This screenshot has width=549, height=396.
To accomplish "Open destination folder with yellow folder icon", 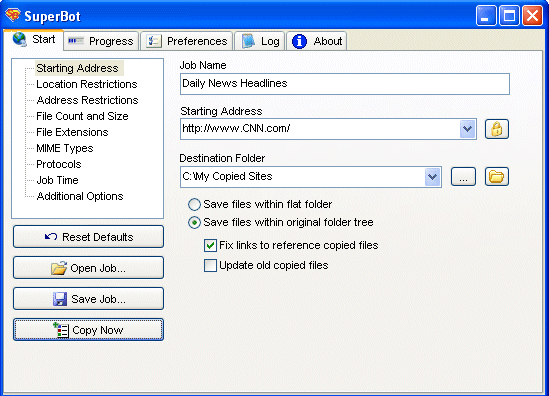I will 496,176.
